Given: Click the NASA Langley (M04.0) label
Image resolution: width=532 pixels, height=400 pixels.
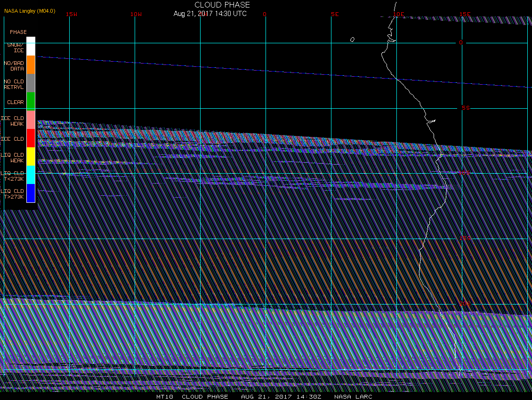Looking at the screenshot, I should [30, 11].
